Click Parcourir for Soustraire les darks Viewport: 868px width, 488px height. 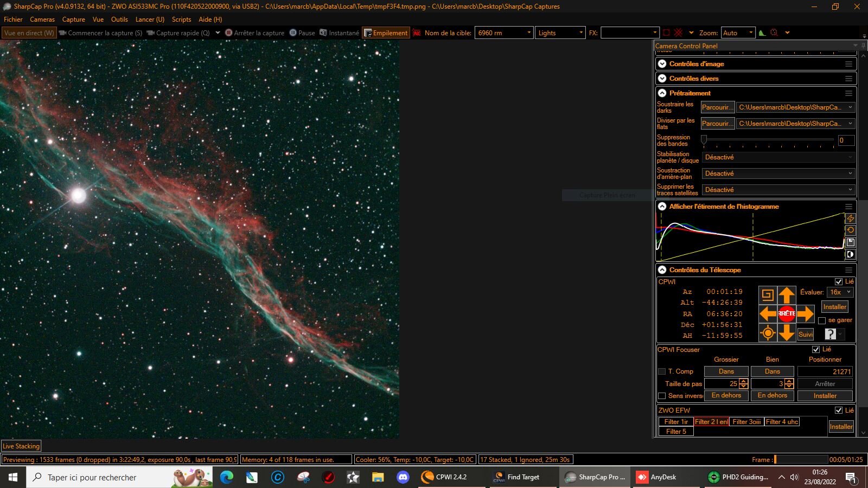(718, 107)
